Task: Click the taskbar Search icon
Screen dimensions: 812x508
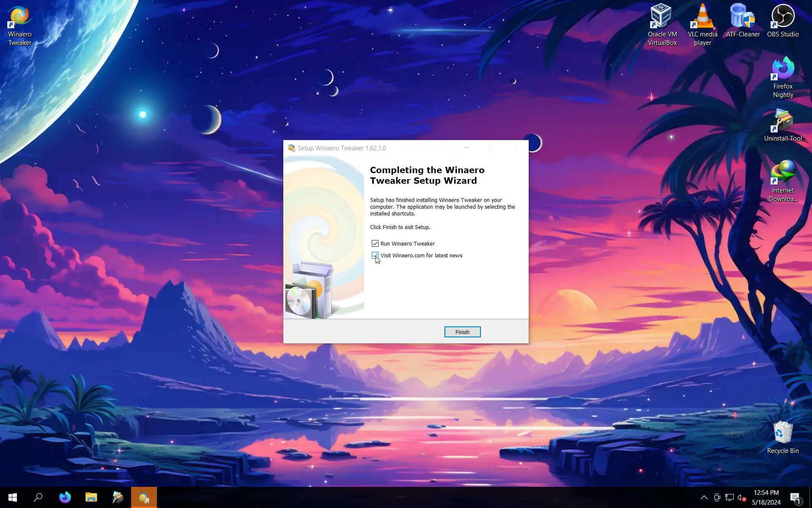Action: 38,497
